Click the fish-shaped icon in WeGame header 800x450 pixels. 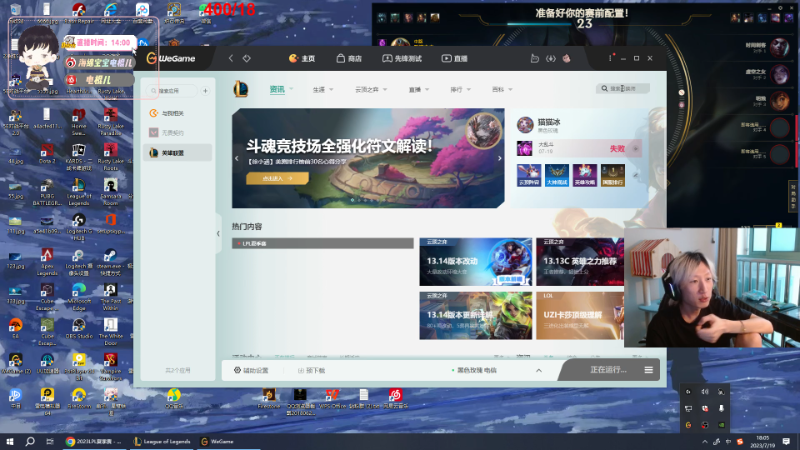coord(534,59)
